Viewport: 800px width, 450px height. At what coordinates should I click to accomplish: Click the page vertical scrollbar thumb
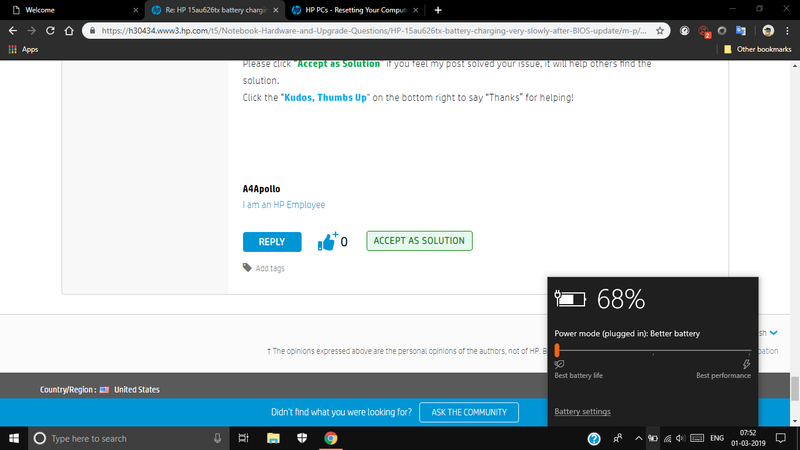(x=795, y=389)
